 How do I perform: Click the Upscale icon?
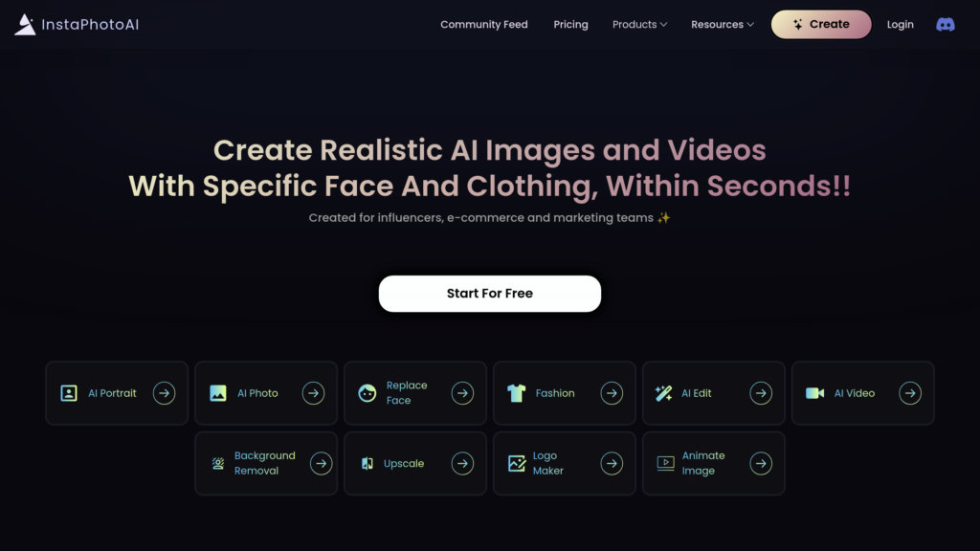367,464
